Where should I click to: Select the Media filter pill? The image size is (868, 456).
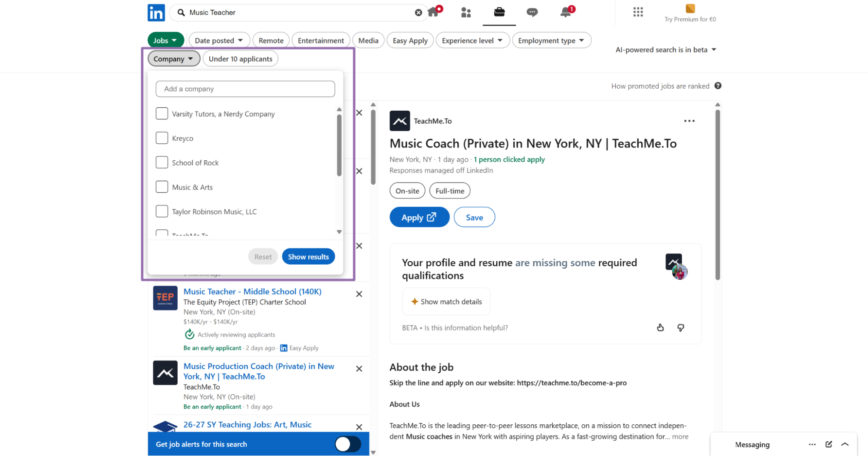point(368,40)
